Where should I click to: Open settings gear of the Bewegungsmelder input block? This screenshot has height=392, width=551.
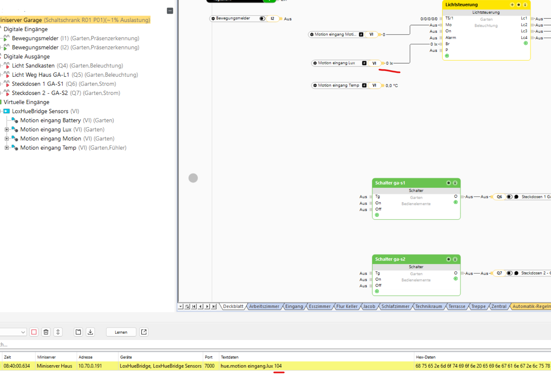click(213, 19)
